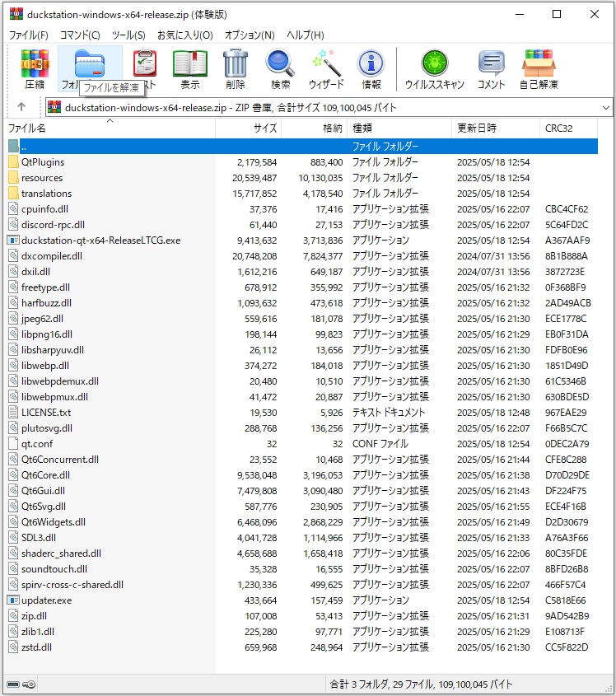Click the 削除 trash can icon
Screen dimensions: 616x696
pyautogui.click(x=236, y=63)
